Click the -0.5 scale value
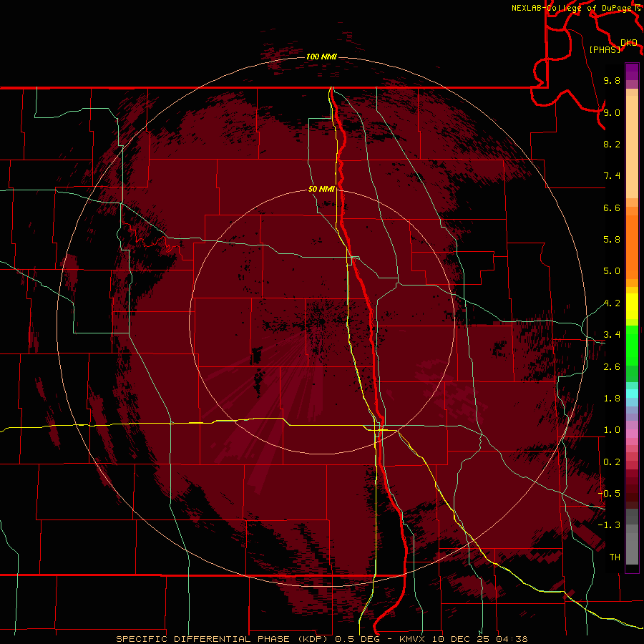Viewport: 644px width, 644px height. tap(609, 494)
